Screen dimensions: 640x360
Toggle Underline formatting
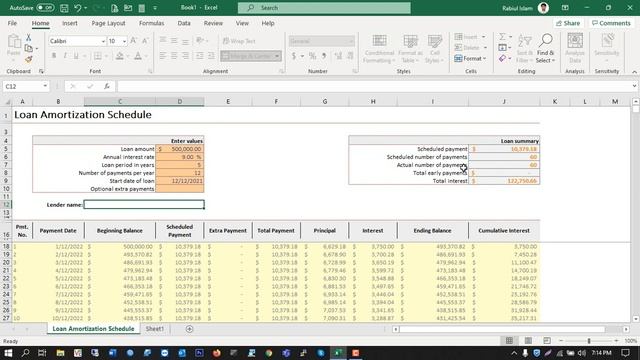pyautogui.click(x=76, y=56)
